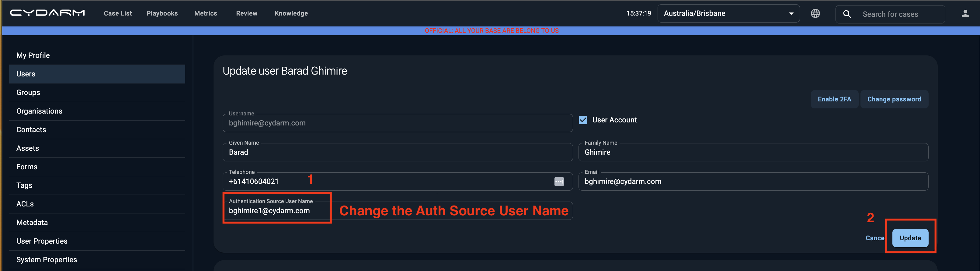Click the OFFICIAL banner text
This screenshot has width=980, height=271.
click(x=492, y=31)
